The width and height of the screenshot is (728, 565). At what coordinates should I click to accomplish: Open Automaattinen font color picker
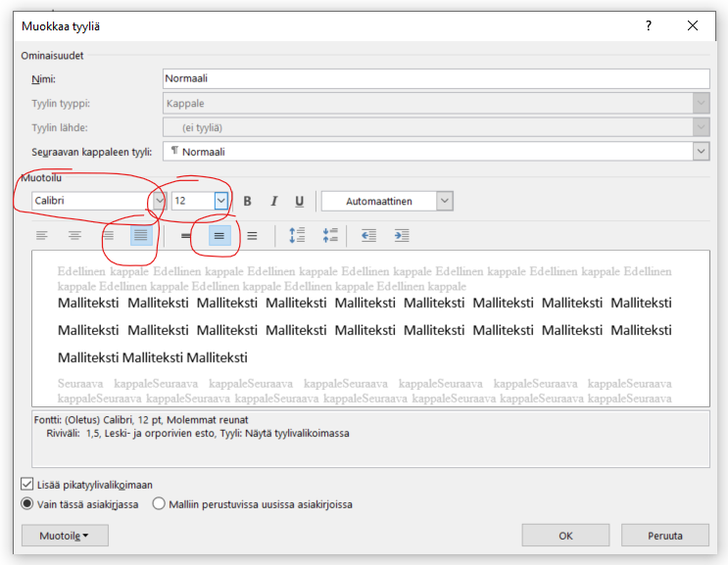click(x=444, y=201)
